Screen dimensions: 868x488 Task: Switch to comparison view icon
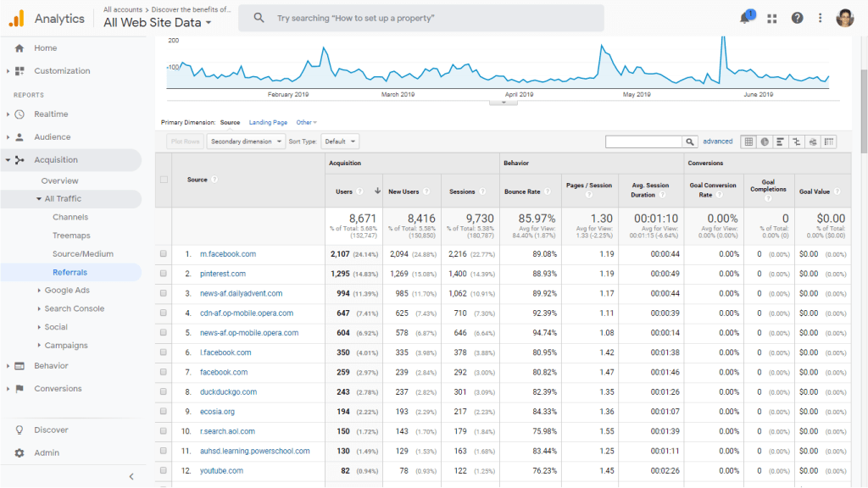coord(796,141)
